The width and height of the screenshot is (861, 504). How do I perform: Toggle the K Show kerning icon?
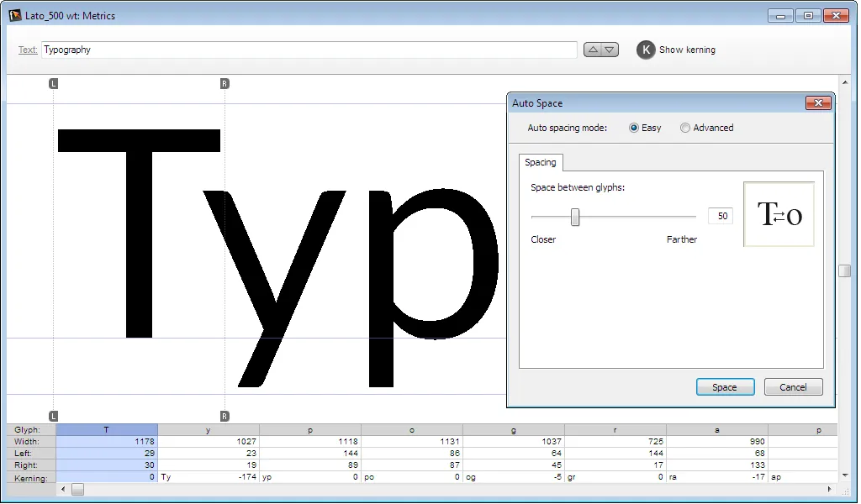pyautogui.click(x=645, y=50)
